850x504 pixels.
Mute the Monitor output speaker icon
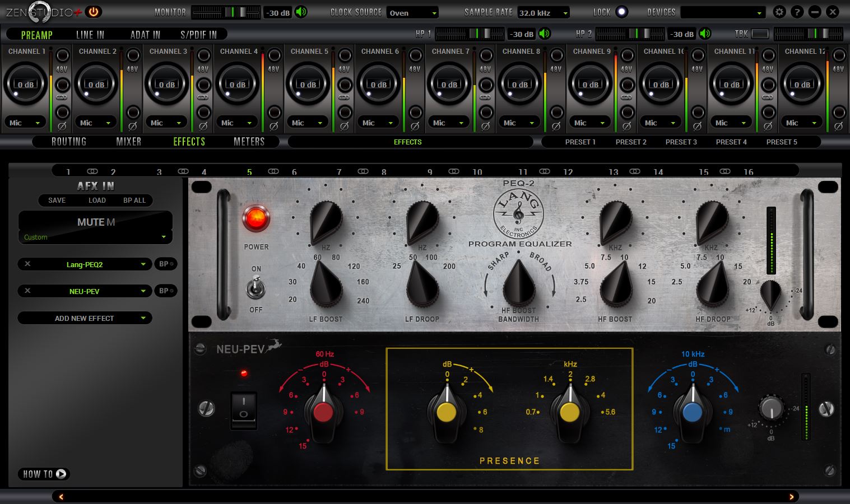pyautogui.click(x=301, y=12)
